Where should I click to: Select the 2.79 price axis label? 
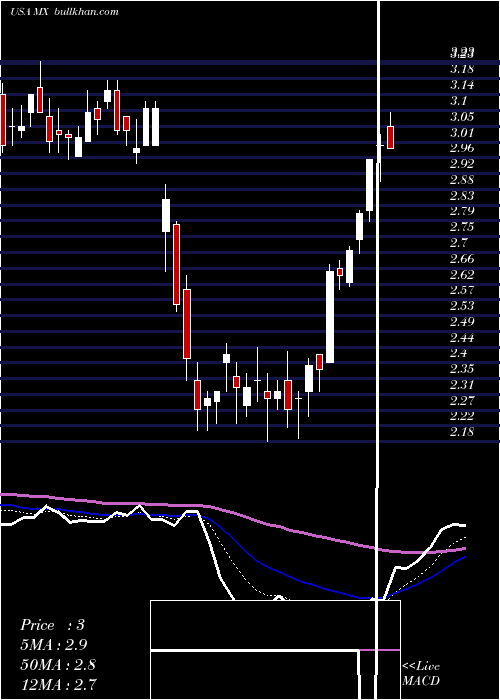[x=462, y=211]
